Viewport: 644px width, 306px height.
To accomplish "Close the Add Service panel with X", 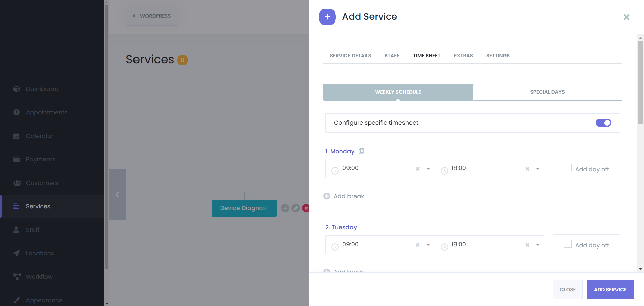I will pos(626,17).
